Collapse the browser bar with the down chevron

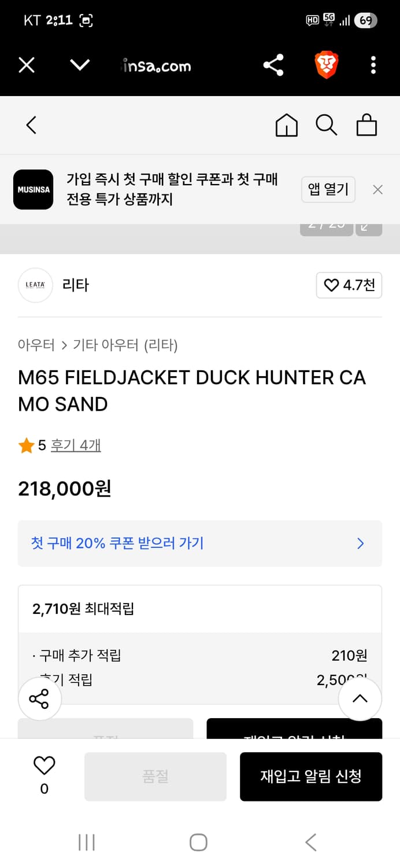pos(80,65)
